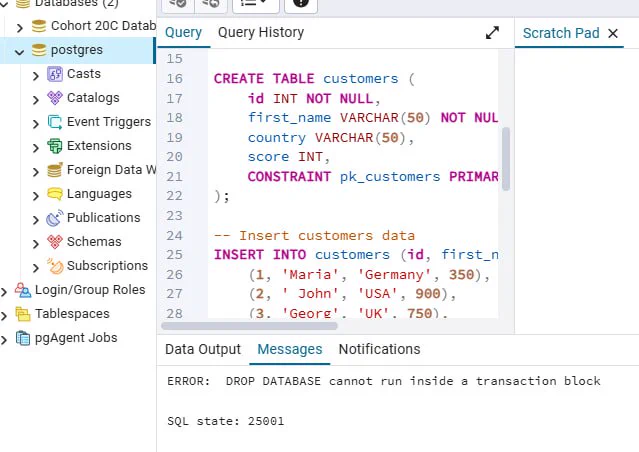Click the Commit transaction toolbar button
This screenshot has width=639, height=452.
(178, 4)
